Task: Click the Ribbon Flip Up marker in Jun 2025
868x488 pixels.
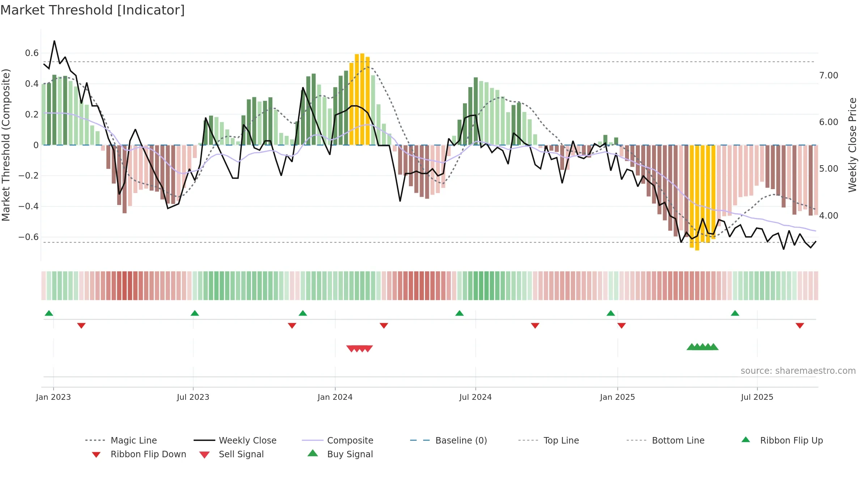Action: click(x=735, y=313)
